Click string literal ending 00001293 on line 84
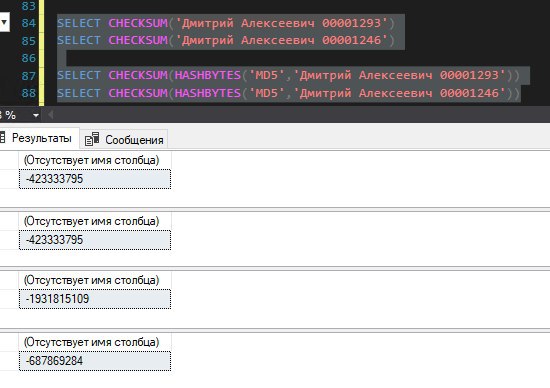 281,23
